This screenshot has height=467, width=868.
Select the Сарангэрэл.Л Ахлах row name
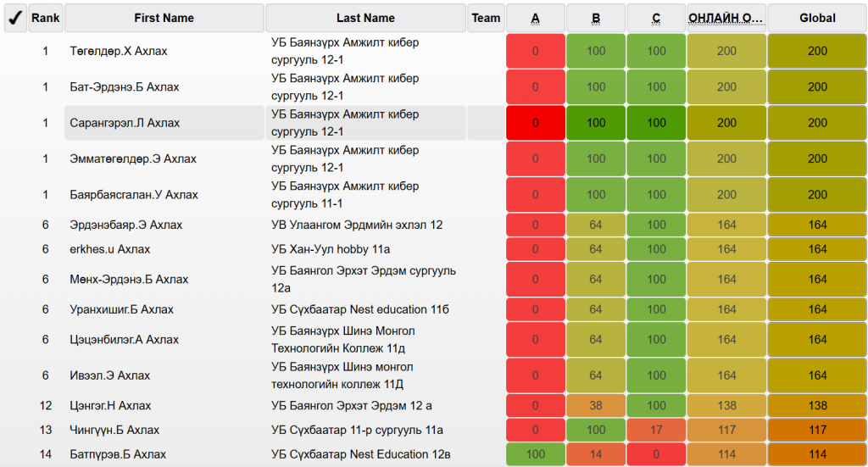coord(125,123)
